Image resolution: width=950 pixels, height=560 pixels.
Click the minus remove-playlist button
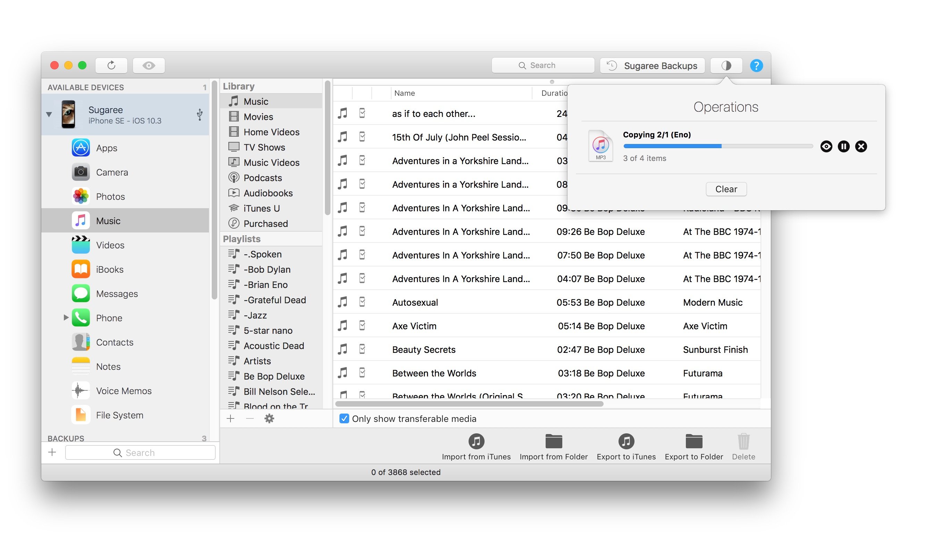(250, 418)
